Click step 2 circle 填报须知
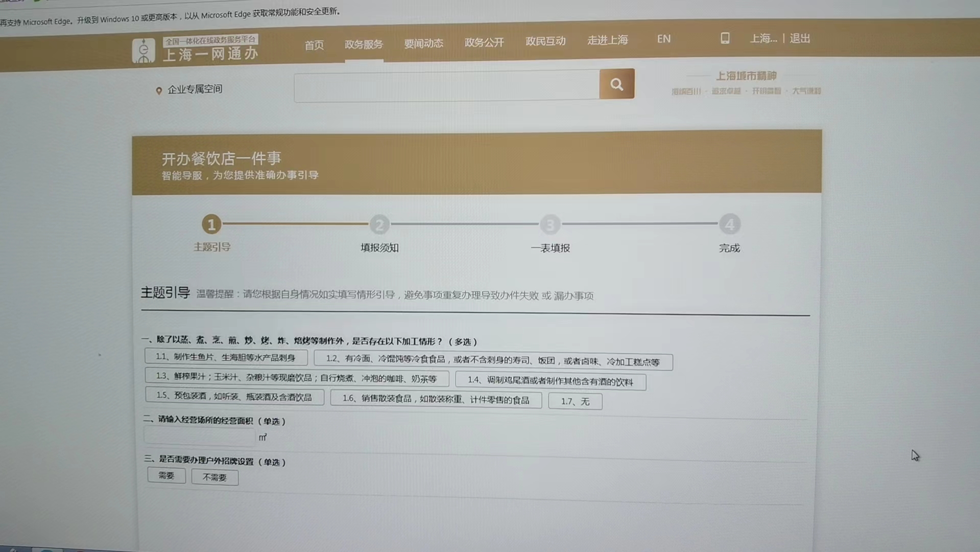The image size is (980, 552). [379, 225]
